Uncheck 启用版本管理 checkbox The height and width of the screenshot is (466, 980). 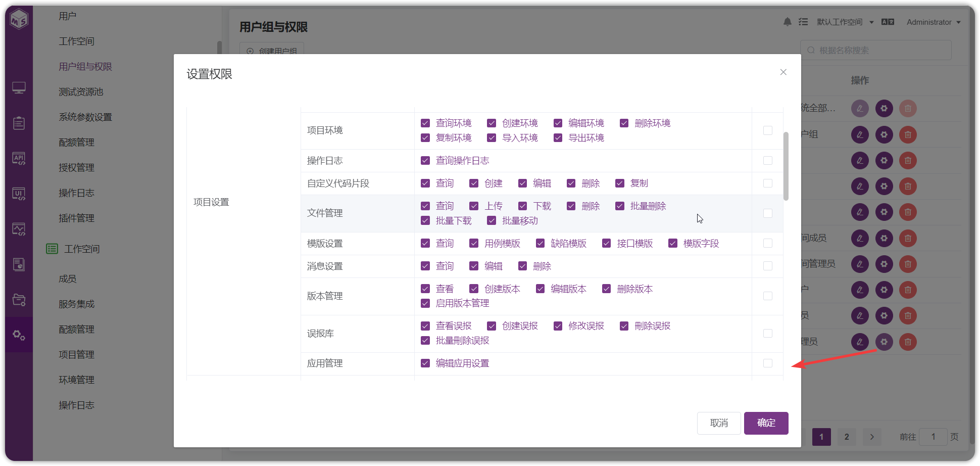click(425, 303)
